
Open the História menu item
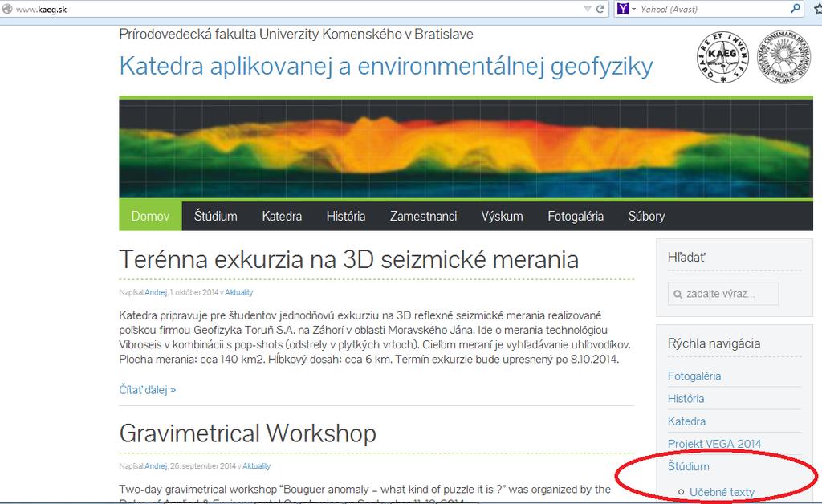pyautogui.click(x=346, y=216)
